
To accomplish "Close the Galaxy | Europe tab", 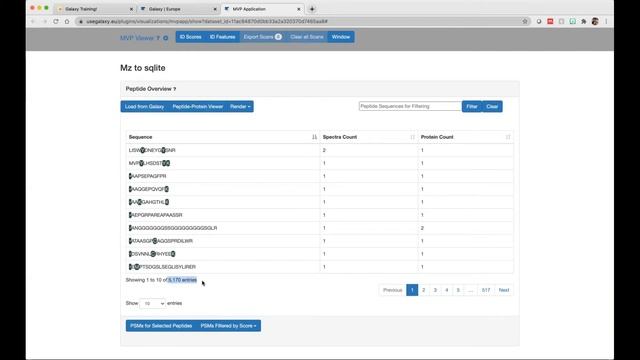I will point(215,9).
